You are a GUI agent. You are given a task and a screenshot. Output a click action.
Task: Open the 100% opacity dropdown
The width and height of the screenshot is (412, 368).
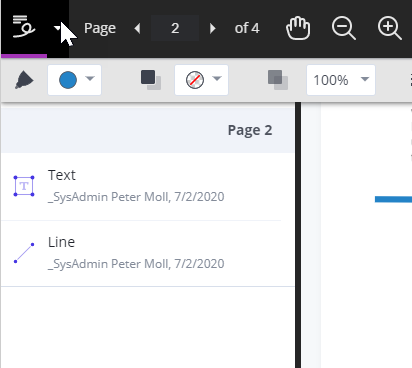pos(341,80)
